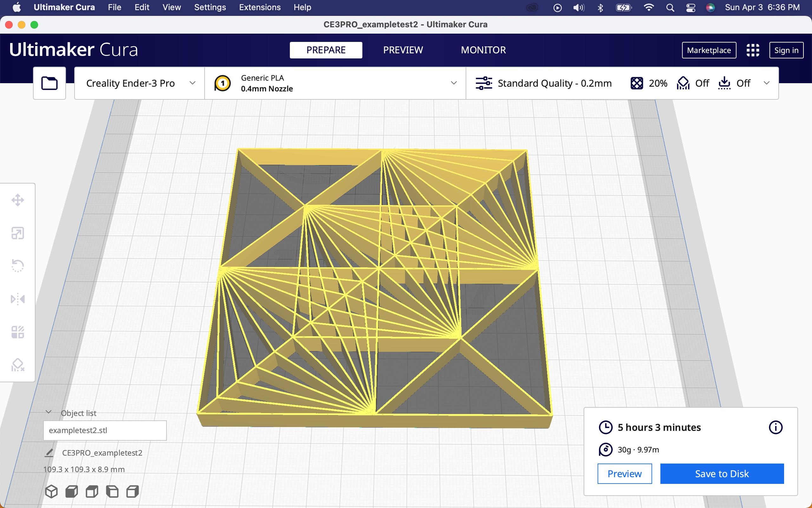This screenshot has height=508, width=812.
Task: Click the filament spool material icon
Action: pyautogui.click(x=605, y=450)
